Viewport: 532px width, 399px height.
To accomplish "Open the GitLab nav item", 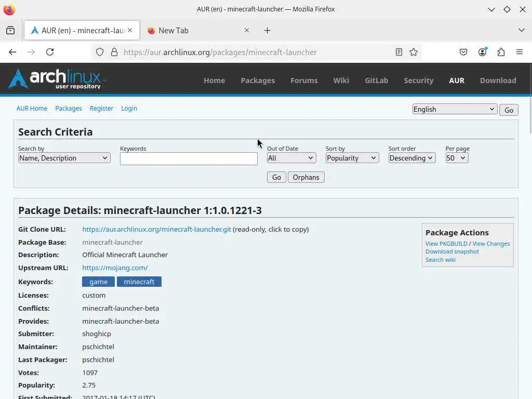I will click(376, 81).
